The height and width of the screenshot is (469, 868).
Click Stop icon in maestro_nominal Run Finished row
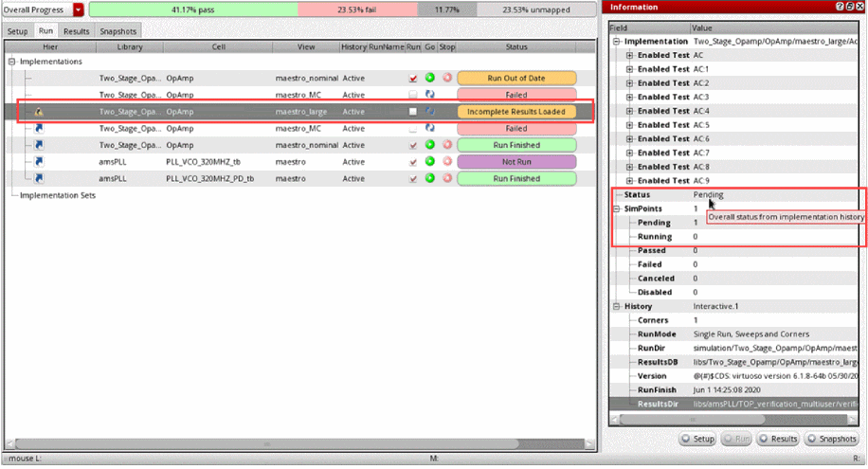tap(446, 145)
